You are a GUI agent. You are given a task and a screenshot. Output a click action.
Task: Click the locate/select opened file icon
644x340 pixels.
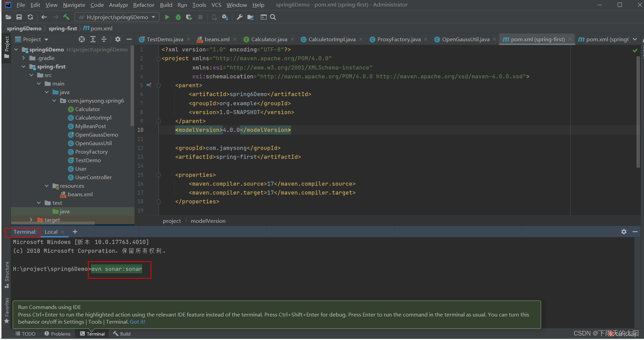point(82,39)
